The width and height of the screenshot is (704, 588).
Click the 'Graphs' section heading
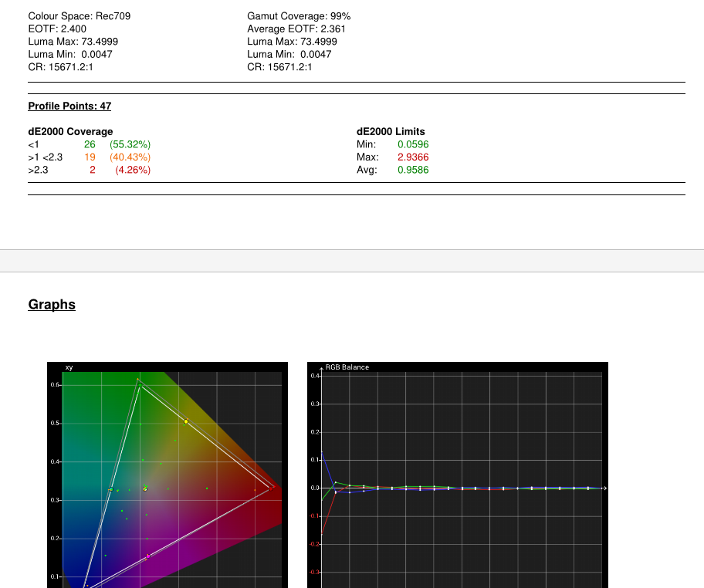52,304
